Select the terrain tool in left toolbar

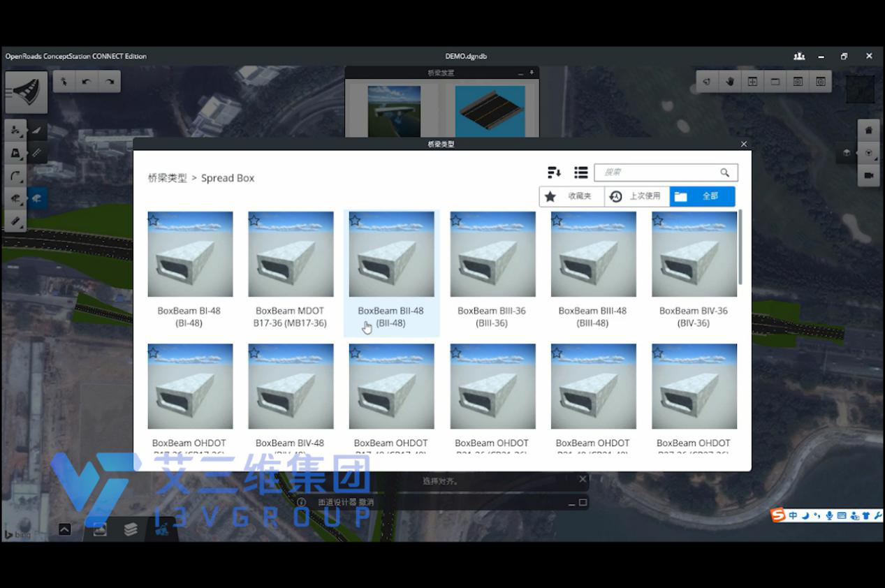(15, 130)
